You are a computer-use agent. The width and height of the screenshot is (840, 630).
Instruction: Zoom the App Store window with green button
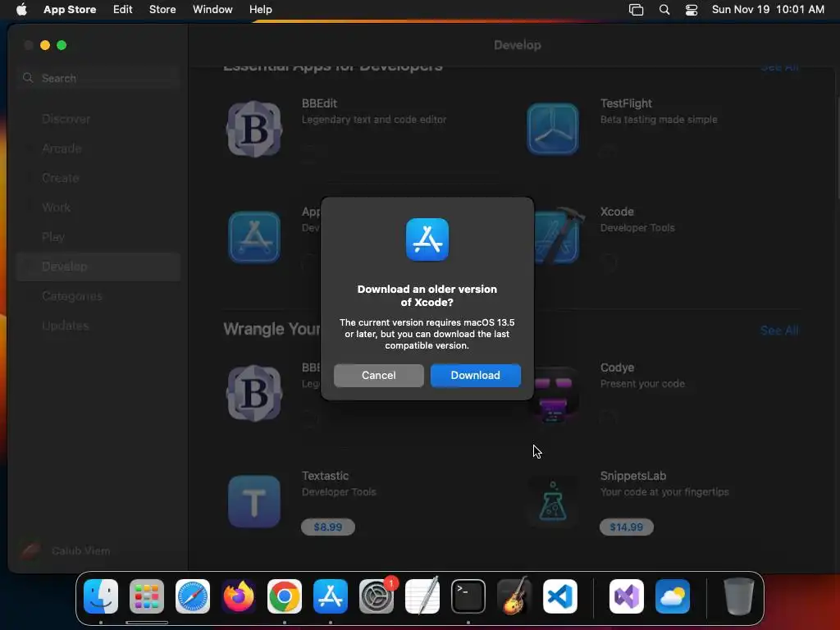pyautogui.click(x=62, y=46)
